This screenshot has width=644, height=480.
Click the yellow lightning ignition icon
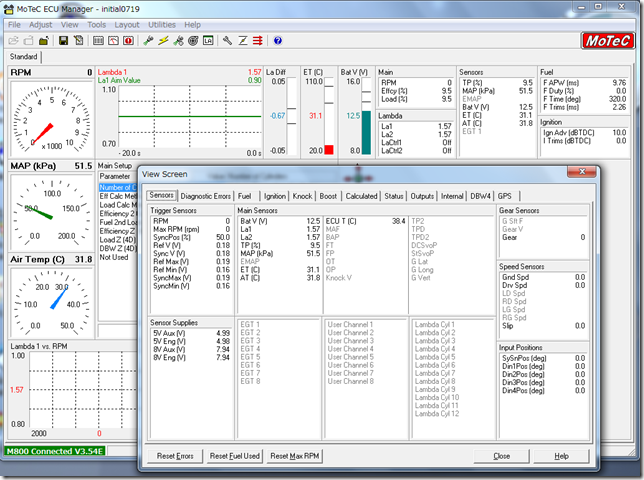[163, 41]
